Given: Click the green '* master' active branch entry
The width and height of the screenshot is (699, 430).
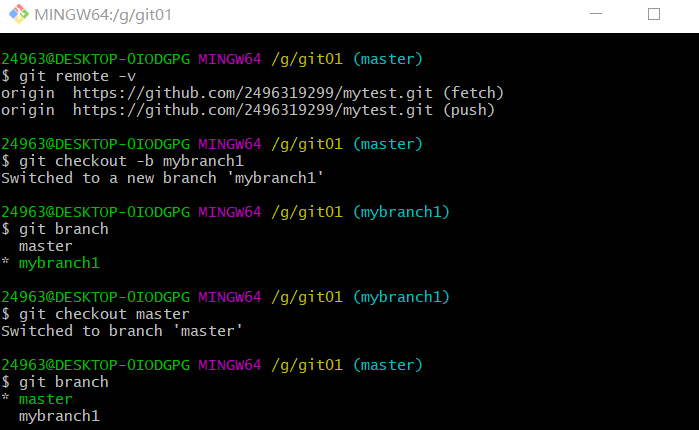Looking at the screenshot, I should coord(38,399).
